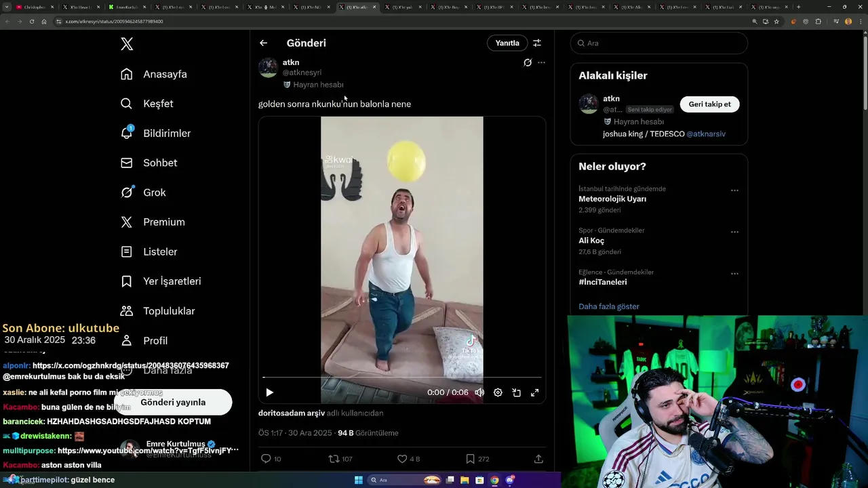Enter video fullscreen mode

click(534, 392)
